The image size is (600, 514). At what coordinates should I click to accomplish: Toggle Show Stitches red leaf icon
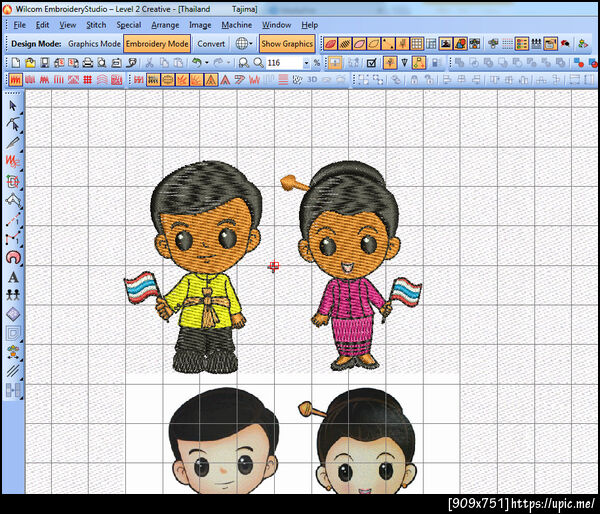[x=330, y=44]
